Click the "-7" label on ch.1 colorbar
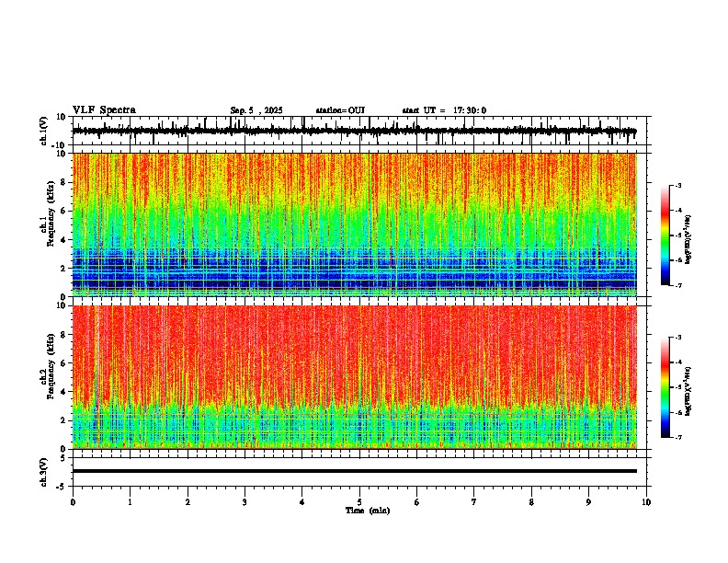The height and width of the screenshot is (563, 728). point(677,285)
